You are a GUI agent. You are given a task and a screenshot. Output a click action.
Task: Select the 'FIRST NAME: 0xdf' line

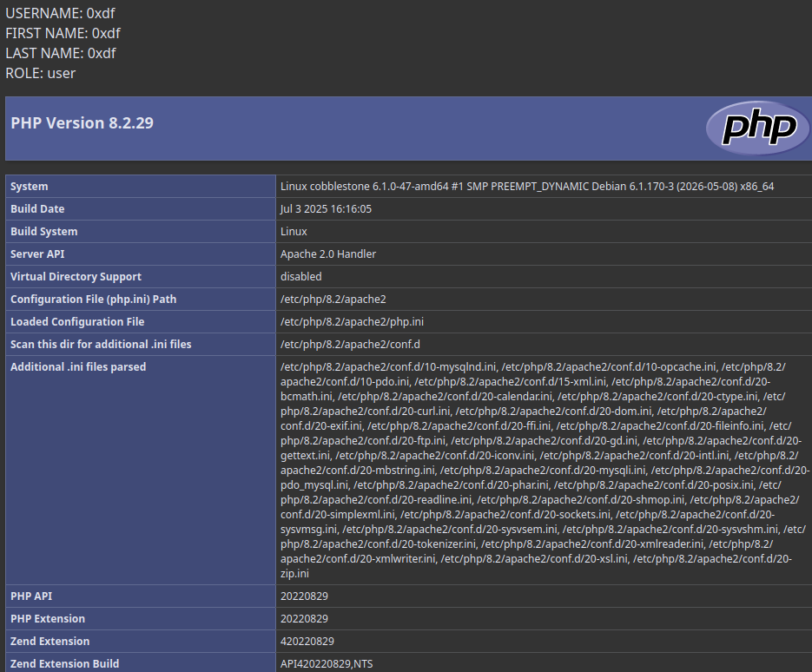coord(63,33)
